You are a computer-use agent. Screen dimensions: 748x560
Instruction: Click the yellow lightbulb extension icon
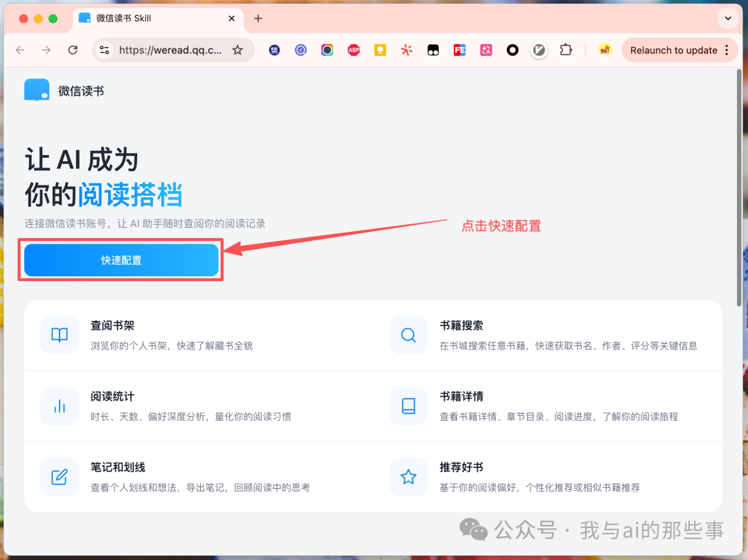(380, 50)
